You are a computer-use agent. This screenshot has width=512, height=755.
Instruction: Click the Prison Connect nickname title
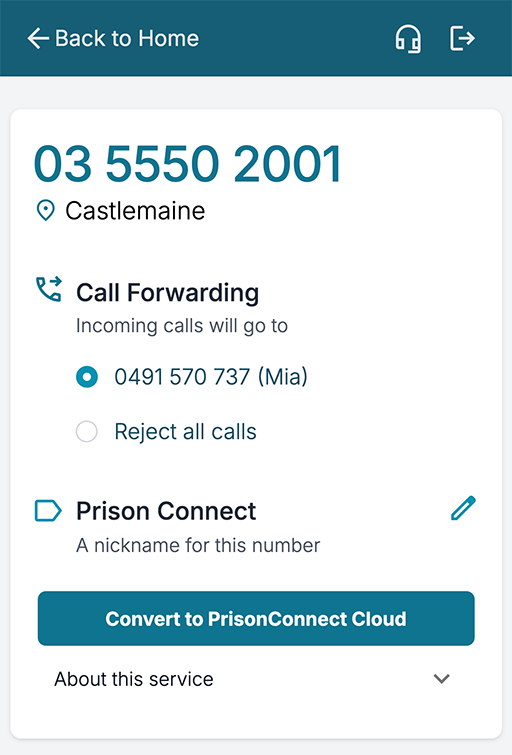[166, 511]
